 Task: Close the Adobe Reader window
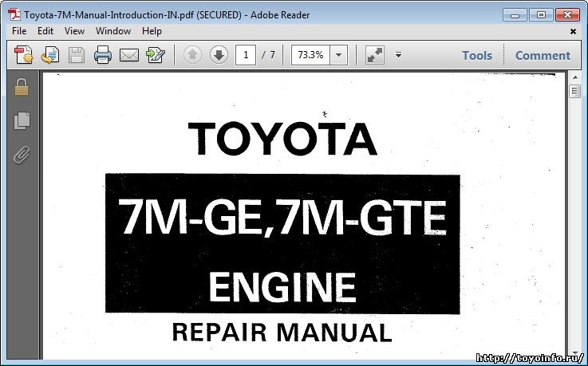567,15
